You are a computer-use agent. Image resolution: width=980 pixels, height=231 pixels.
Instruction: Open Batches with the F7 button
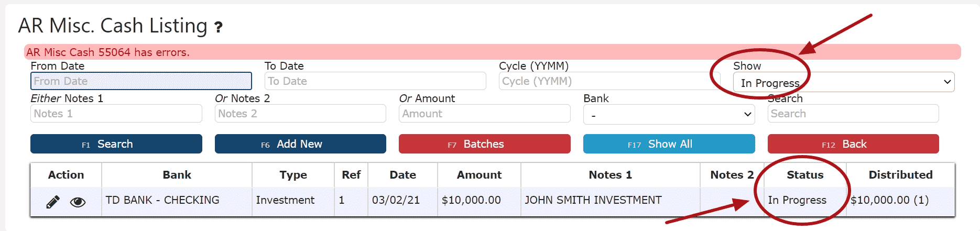coord(485,144)
